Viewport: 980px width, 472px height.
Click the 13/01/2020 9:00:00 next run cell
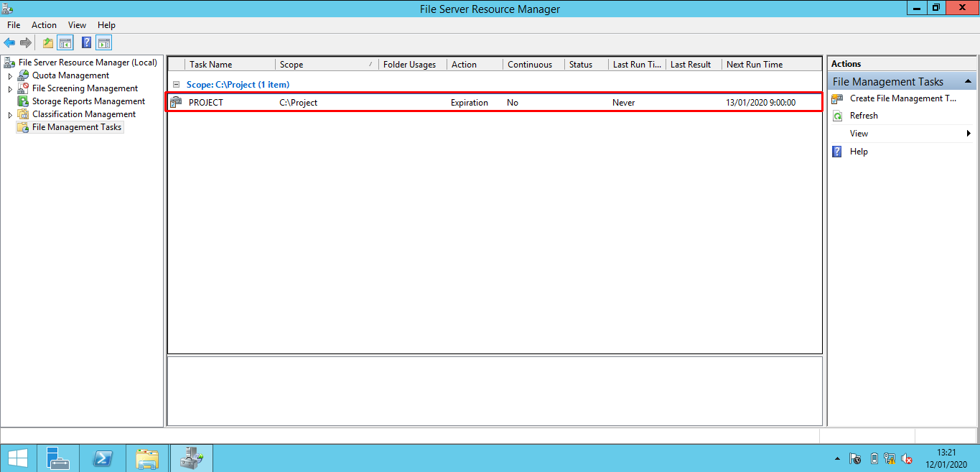click(761, 103)
